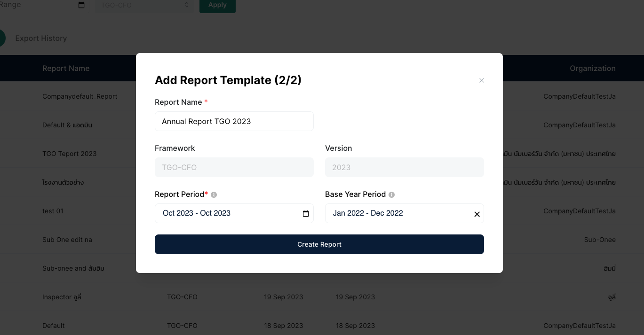
Task: Click info icon next to Base Year Period
Action: coord(391,195)
